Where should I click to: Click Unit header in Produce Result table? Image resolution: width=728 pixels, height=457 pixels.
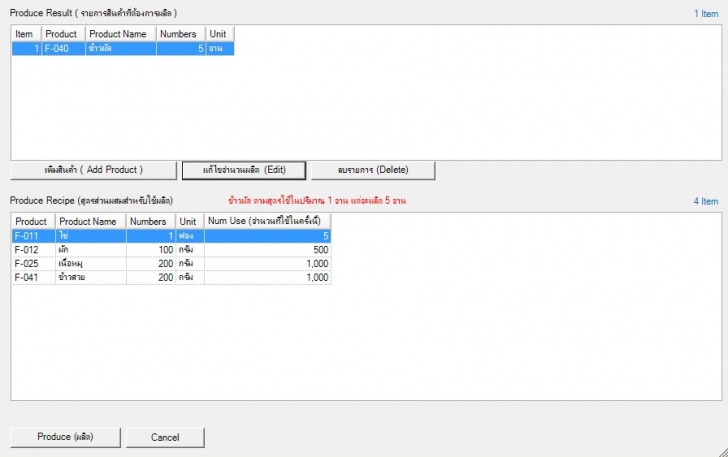point(220,34)
